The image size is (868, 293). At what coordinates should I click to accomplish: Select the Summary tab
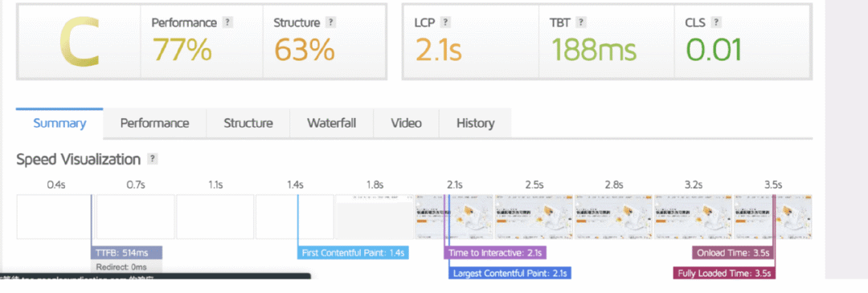pos(59,124)
